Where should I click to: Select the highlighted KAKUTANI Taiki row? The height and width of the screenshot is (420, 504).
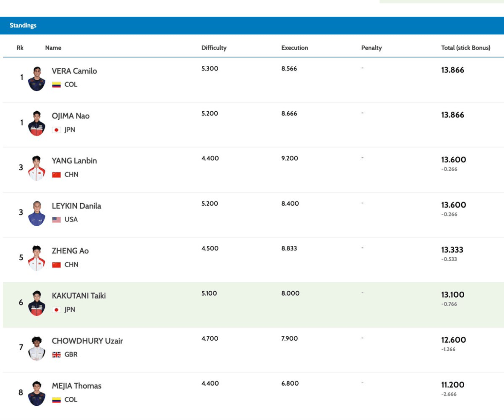[x=252, y=305]
